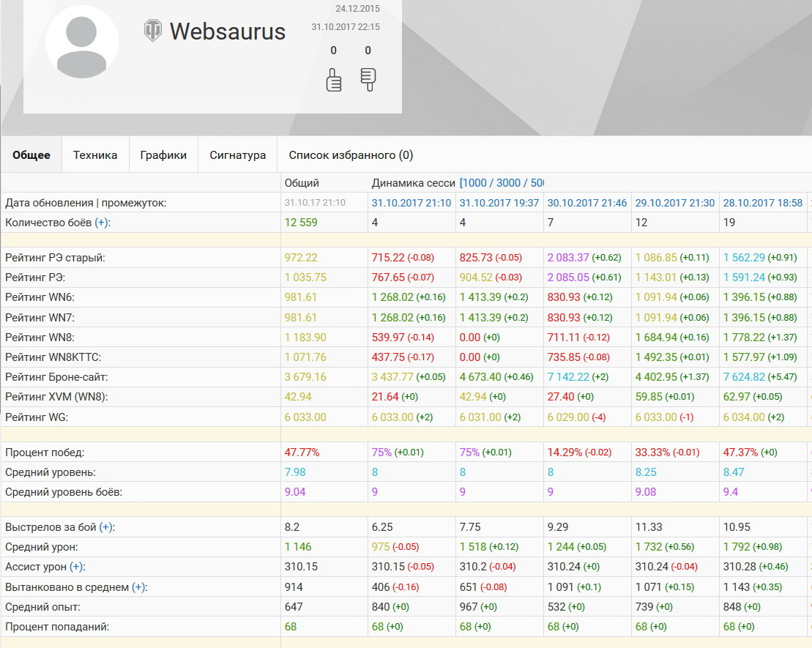Click the thumbs down icon
Image resolution: width=812 pixels, height=648 pixels.
pyautogui.click(x=368, y=79)
